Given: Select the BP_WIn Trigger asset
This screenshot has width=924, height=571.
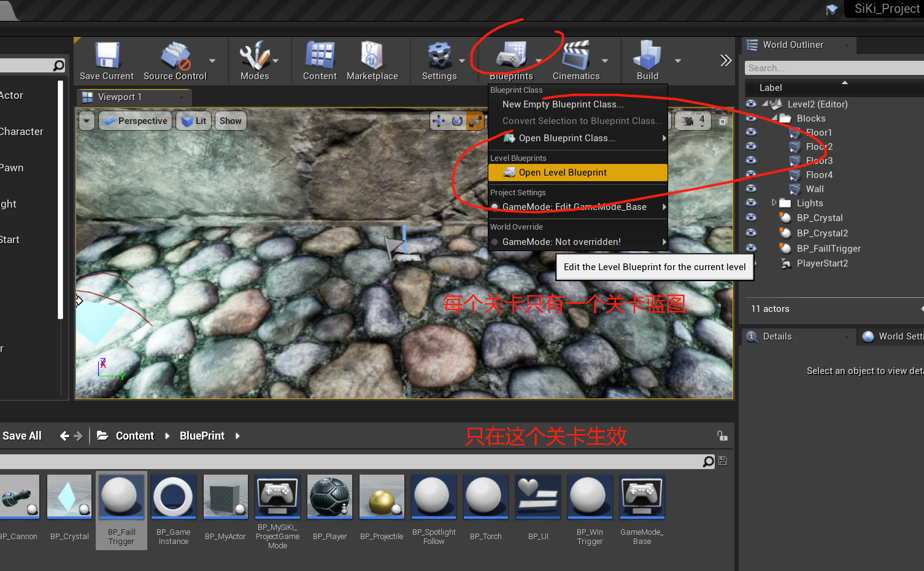Looking at the screenshot, I should pos(590,496).
